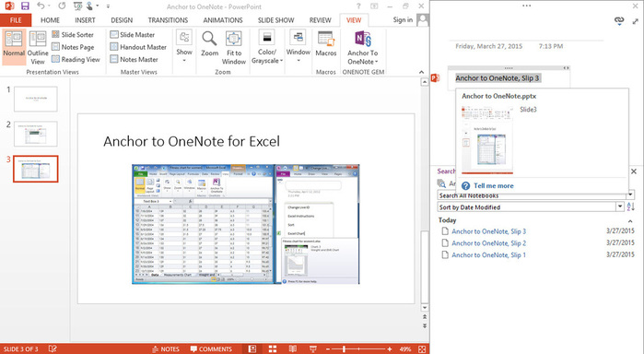
Task: Open Slide Sorter view in the ribbon
Action: click(73, 34)
